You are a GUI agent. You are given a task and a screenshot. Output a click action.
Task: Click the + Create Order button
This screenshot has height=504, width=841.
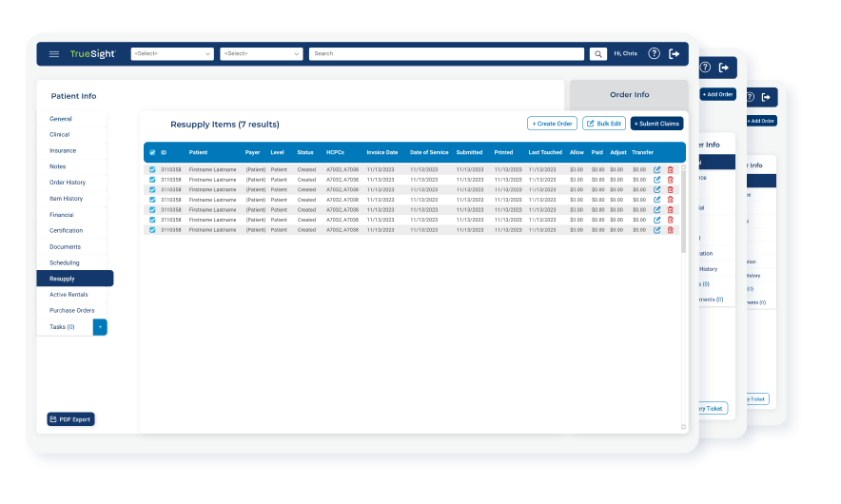click(552, 124)
